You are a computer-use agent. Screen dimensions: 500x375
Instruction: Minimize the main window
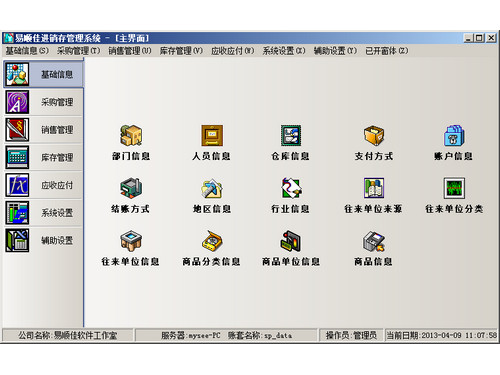point(469,38)
